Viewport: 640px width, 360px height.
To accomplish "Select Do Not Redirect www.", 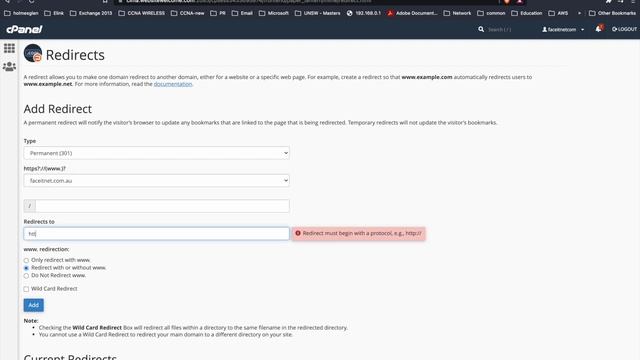I will [x=26, y=276].
